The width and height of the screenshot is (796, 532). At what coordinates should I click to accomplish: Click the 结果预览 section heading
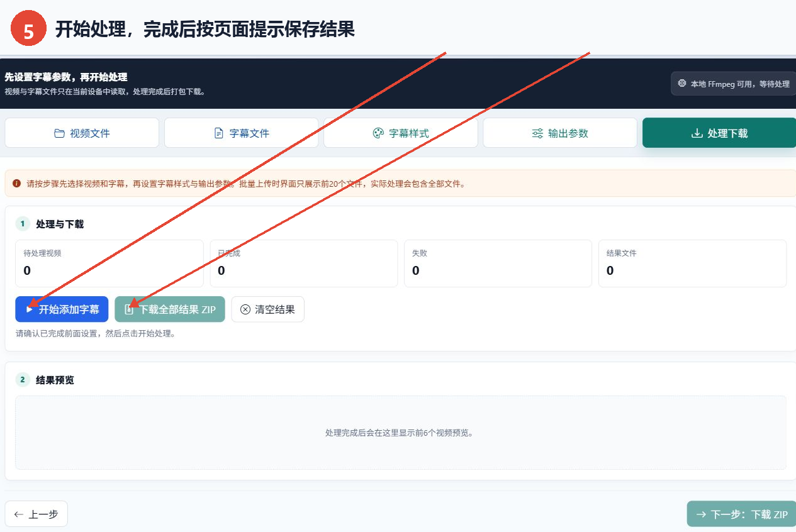pyautogui.click(x=55, y=380)
